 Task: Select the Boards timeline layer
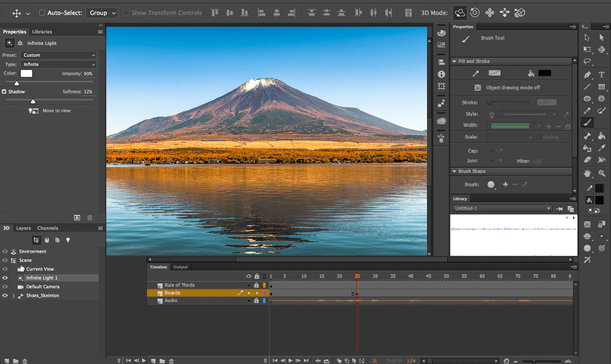click(x=207, y=293)
